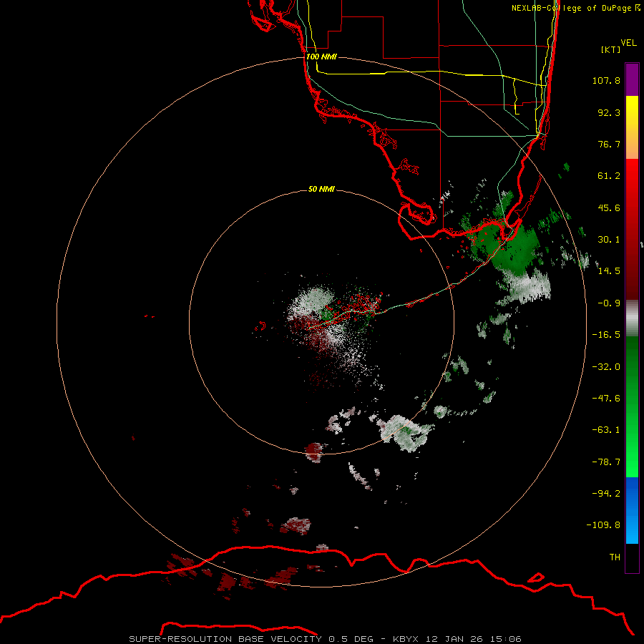644x644 pixels.
Task: Click the purple segment of the color bar
Action: coord(632,79)
